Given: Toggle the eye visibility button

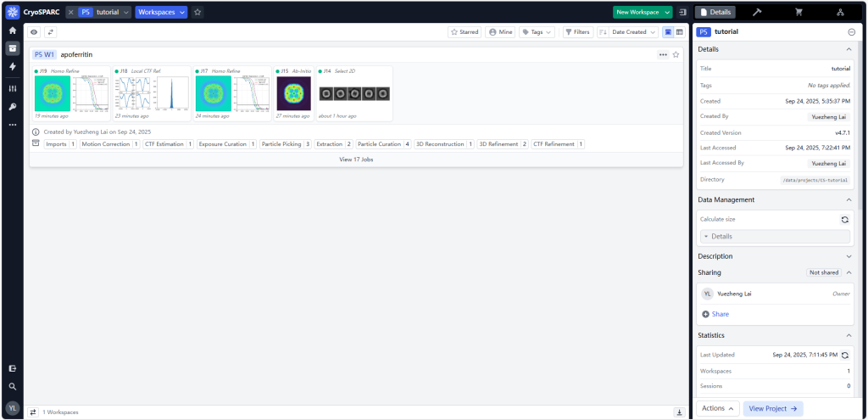Looking at the screenshot, I should [34, 32].
